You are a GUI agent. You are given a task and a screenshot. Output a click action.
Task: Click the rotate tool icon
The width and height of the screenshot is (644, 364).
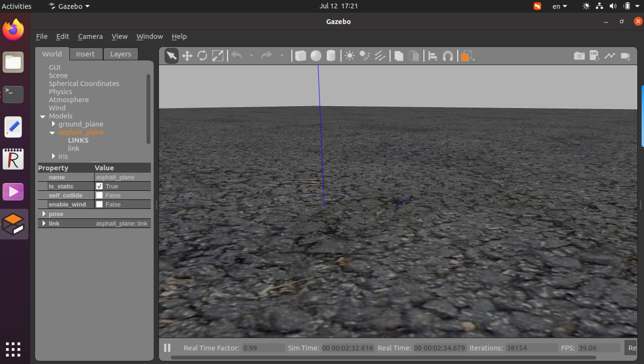tap(202, 55)
